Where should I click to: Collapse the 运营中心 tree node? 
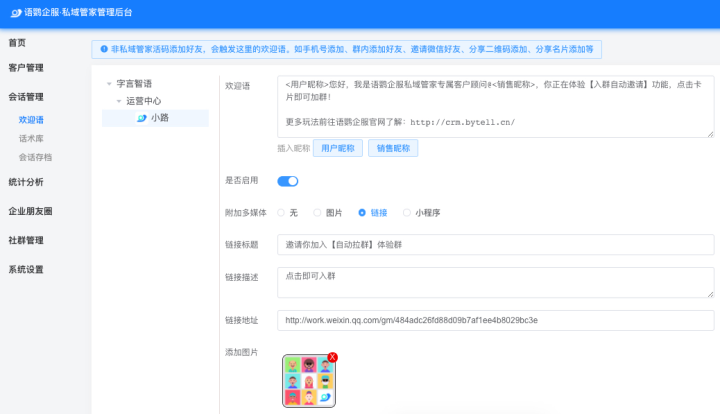coord(119,101)
